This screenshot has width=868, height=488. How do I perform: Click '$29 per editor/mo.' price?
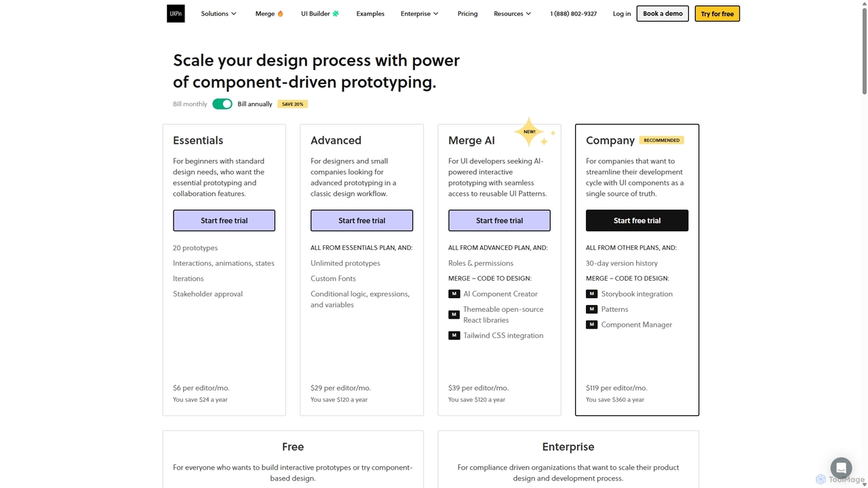pyautogui.click(x=340, y=388)
